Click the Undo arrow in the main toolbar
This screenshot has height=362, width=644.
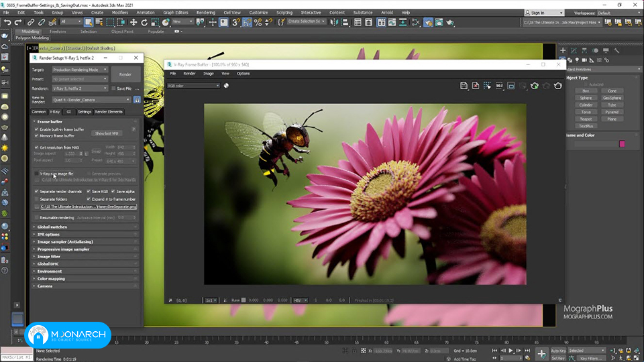(x=7, y=22)
